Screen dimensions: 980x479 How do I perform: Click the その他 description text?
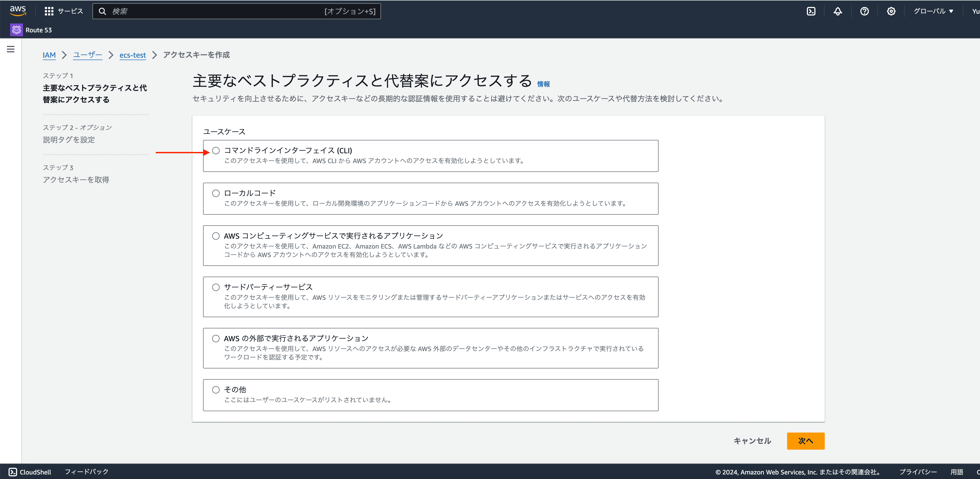pos(309,400)
